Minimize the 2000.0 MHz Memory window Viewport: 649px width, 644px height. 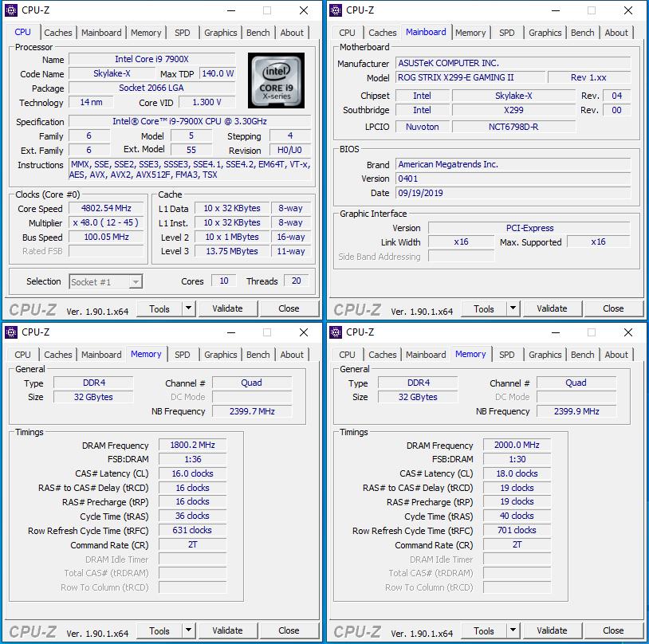coord(556,332)
